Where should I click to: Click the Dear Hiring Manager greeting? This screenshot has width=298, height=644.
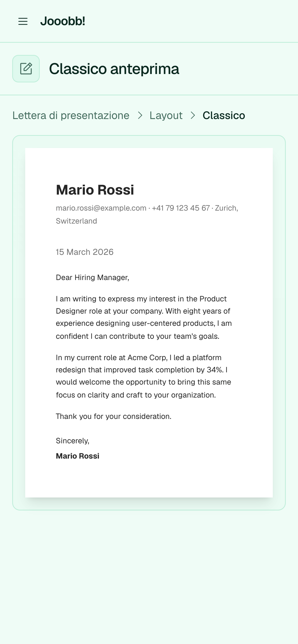(x=93, y=277)
